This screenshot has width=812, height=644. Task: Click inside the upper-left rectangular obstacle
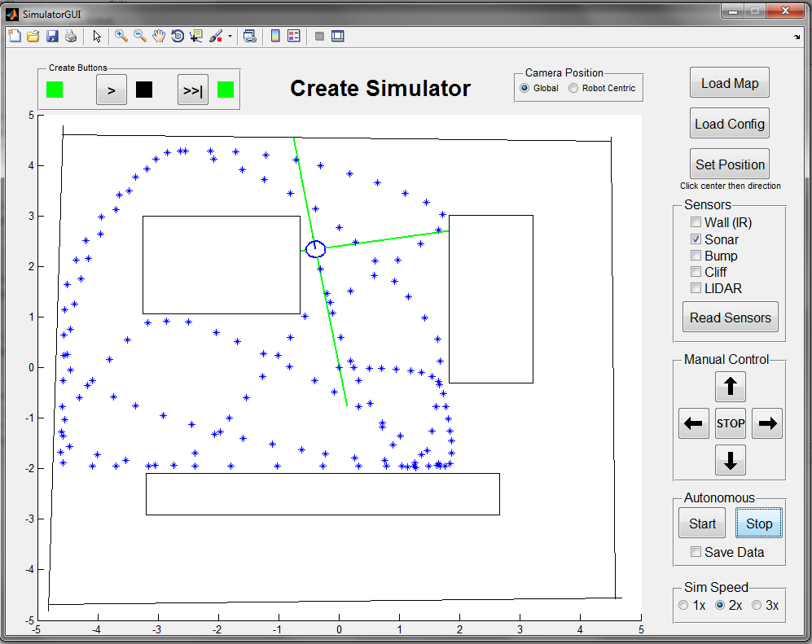pos(222,265)
